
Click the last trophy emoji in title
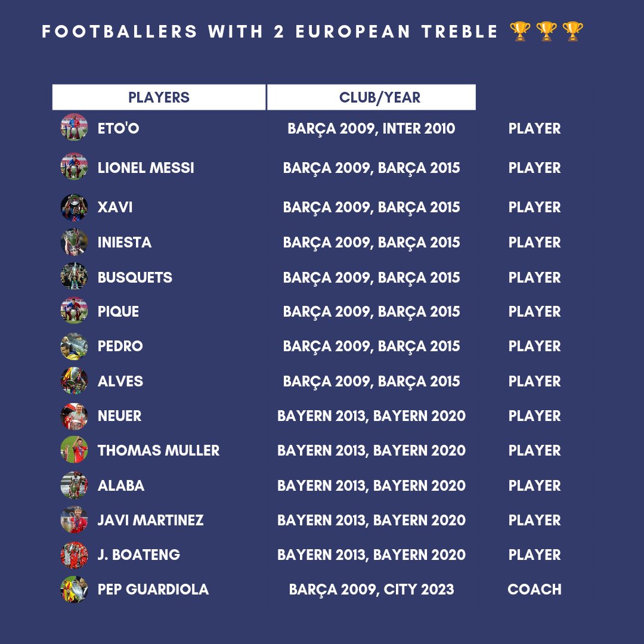pyautogui.click(x=573, y=32)
